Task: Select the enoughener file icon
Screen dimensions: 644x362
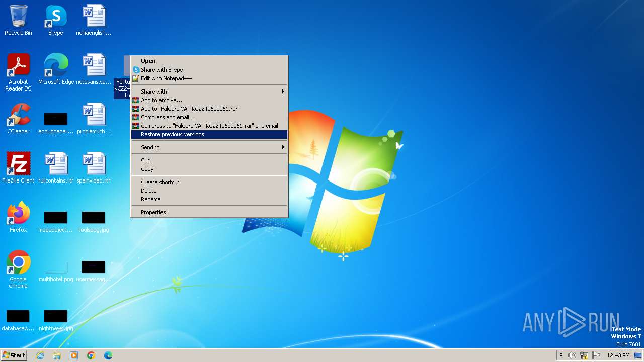Action: click(56, 123)
